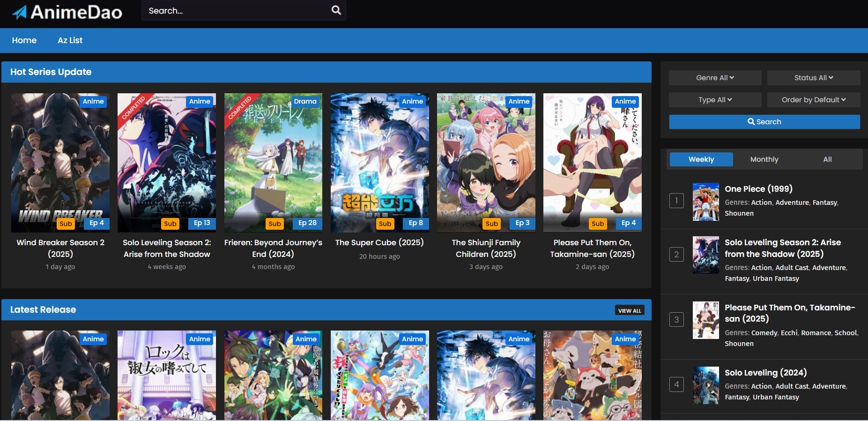Screen dimensions: 868x421
Task: Click the Wind Breaker Season 2 (2025) title link
Action: click(x=60, y=248)
